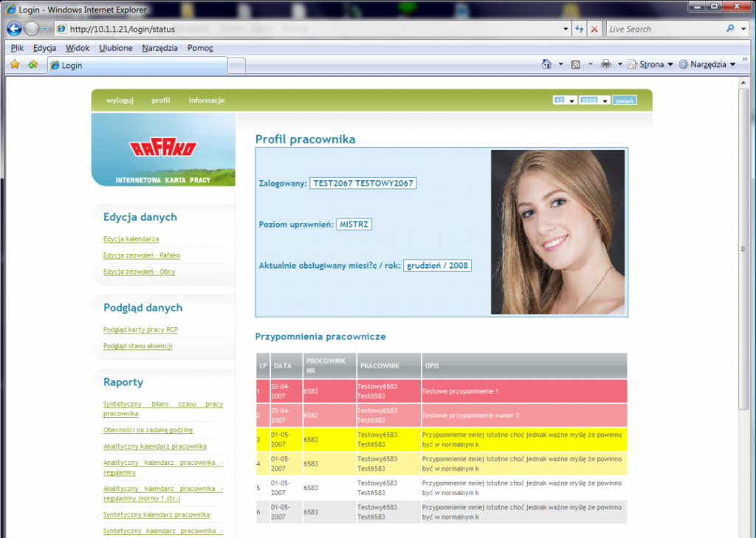
Task: Click the Refresh page icon
Action: [x=580, y=30]
